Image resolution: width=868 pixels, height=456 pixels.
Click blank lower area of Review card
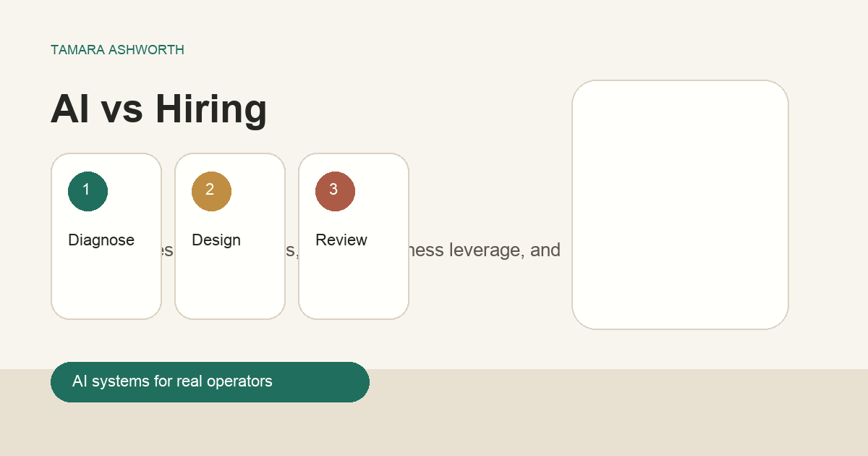click(x=354, y=286)
